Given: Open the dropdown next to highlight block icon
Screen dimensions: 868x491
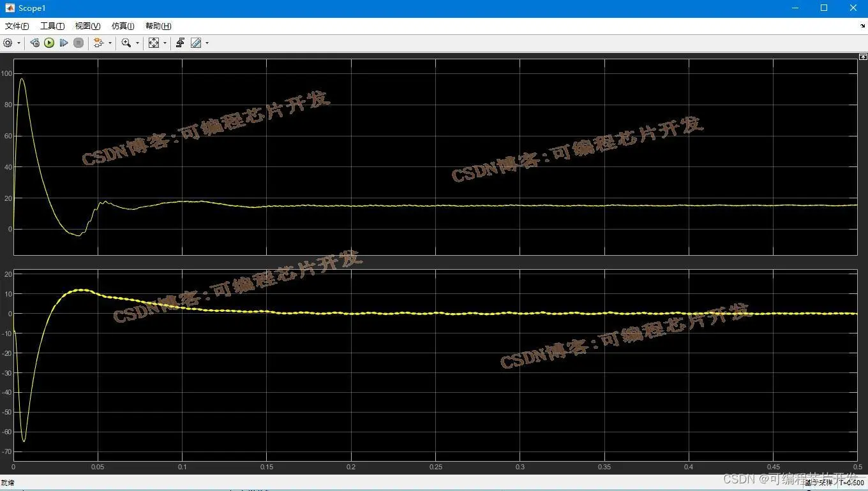Looking at the screenshot, I should coord(110,43).
